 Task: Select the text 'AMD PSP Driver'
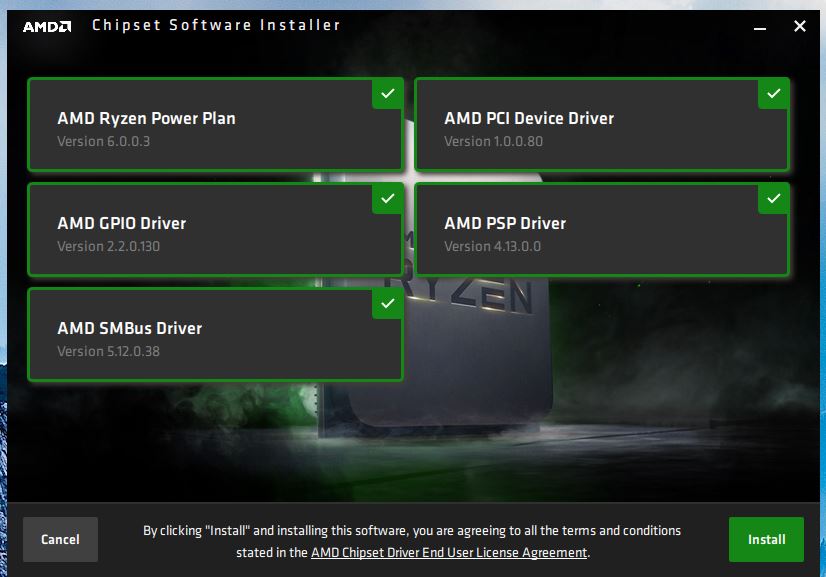pos(505,223)
